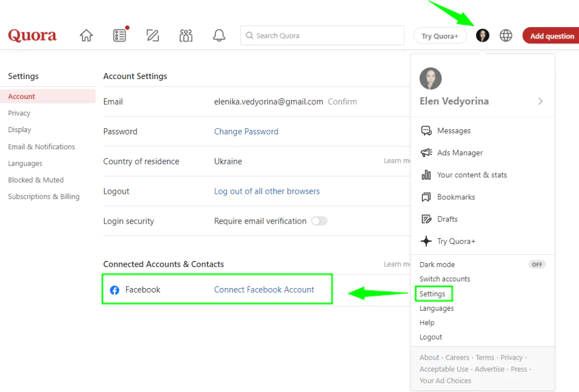The height and width of the screenshot is (392, 579).
Task: Click the Drafts icon
Action: tap(426, 219)
